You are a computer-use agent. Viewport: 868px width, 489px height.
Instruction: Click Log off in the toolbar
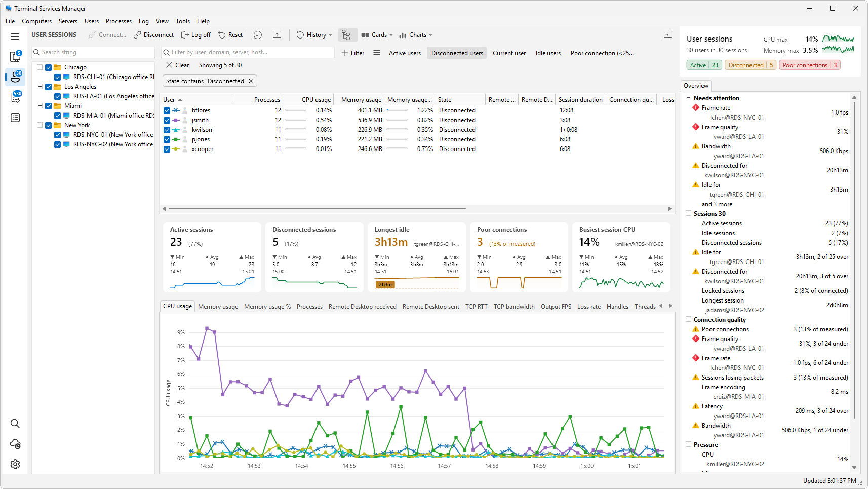tap(195, 35)
